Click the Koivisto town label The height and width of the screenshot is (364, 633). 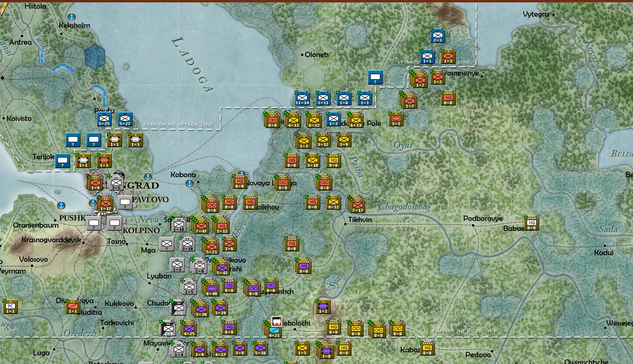[x=19, y=118]
